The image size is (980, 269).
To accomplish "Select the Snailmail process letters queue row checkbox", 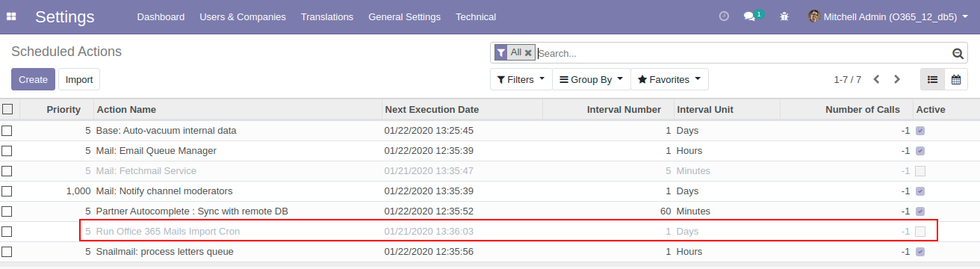I will click(7, 252).
